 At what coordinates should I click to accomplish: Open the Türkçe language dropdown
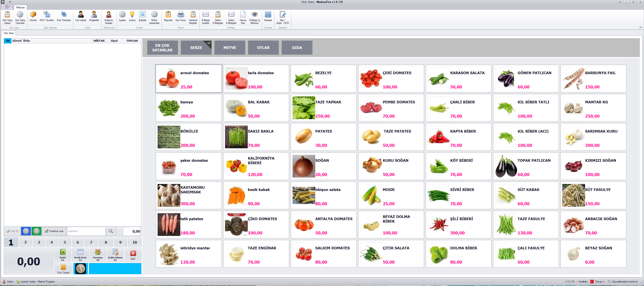597,282
